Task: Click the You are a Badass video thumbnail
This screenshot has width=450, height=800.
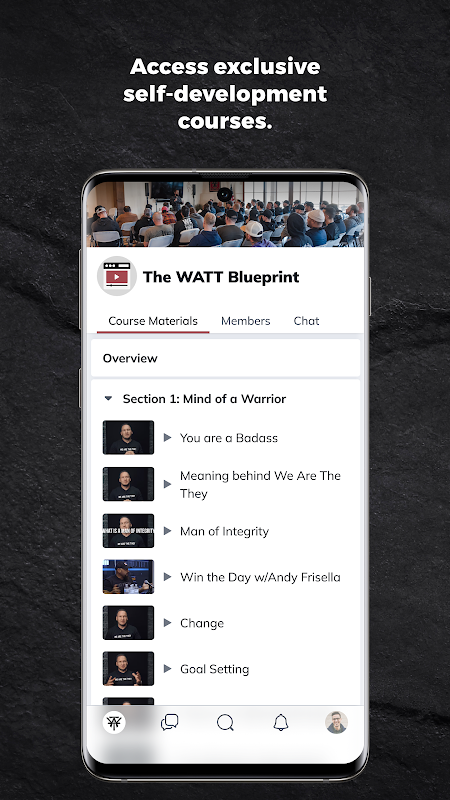Action: coord(128,437)
